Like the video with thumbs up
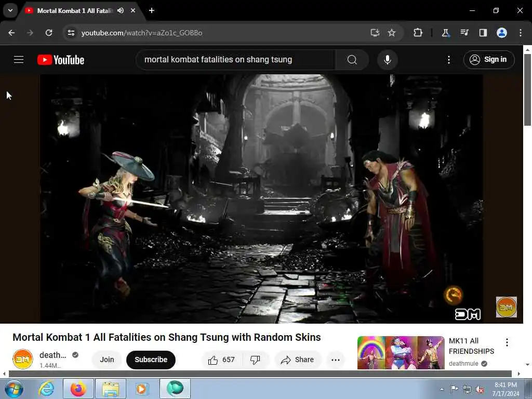The height and width of the screenshot is (399, 532). 222,360
